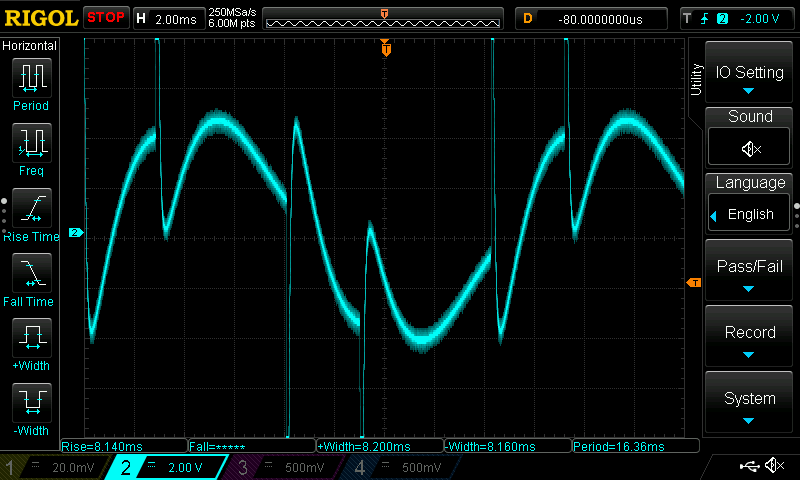Click the speaker icon in bottom bar

click(773, 465)
